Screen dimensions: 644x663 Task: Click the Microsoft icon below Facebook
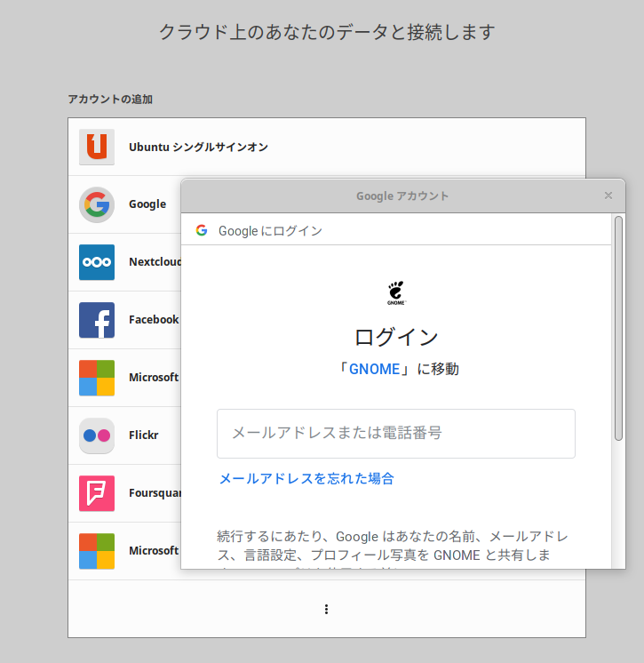point(97,378)
